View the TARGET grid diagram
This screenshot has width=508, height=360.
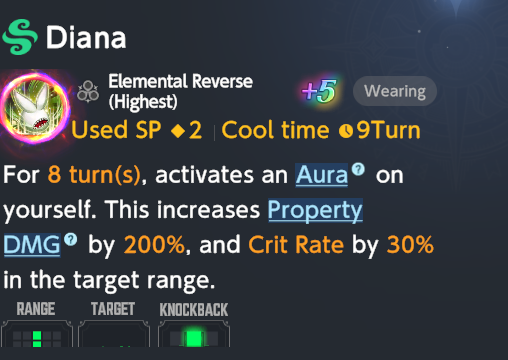point(114,334)
